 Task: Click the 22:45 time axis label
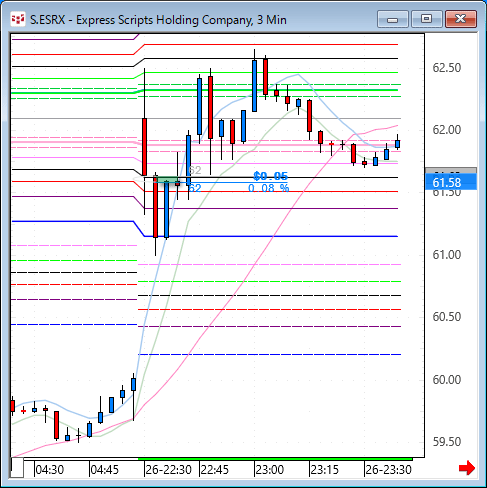coord(215,470)
